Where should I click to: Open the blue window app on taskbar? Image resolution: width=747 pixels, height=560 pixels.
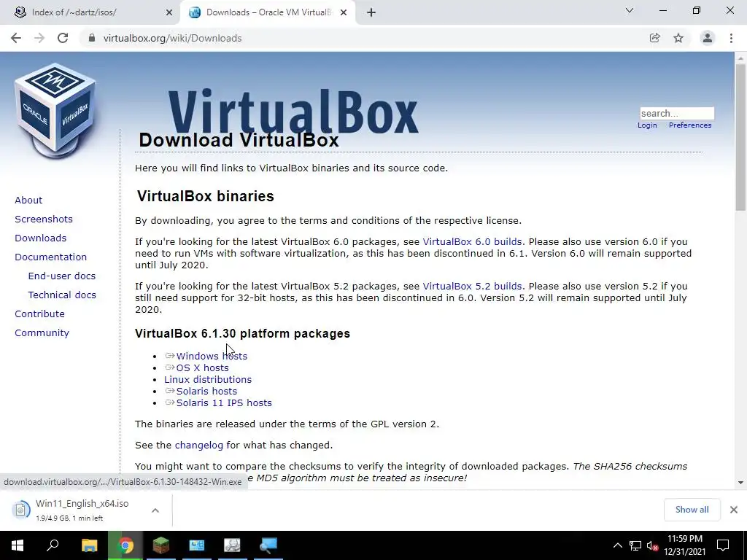(197, 545)
